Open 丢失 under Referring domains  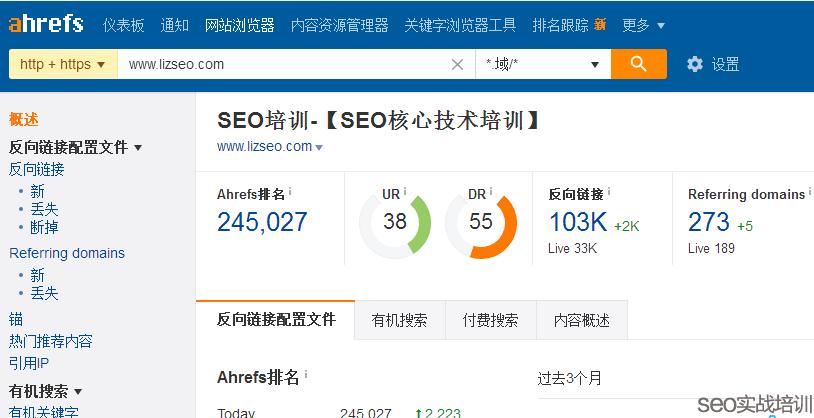(44, 293)
